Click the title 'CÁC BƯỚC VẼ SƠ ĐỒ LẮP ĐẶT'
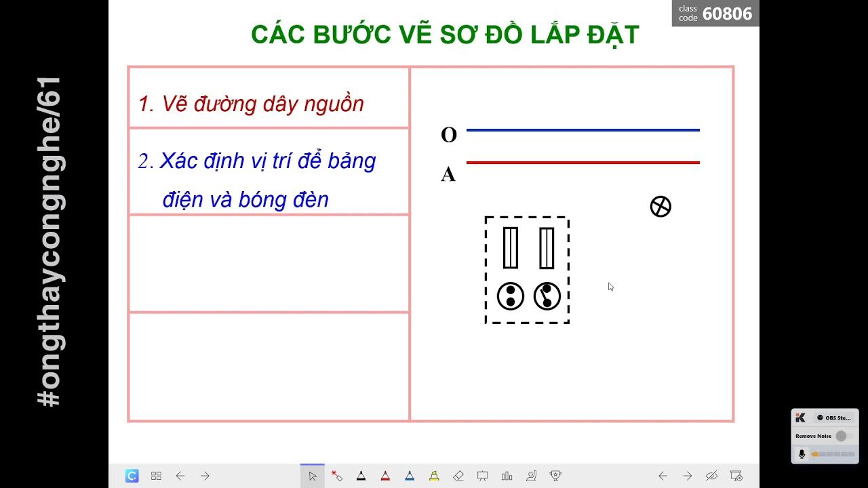The height and width of the screenshot is (488, 868). pyautogui.click(x=445, y=34)
